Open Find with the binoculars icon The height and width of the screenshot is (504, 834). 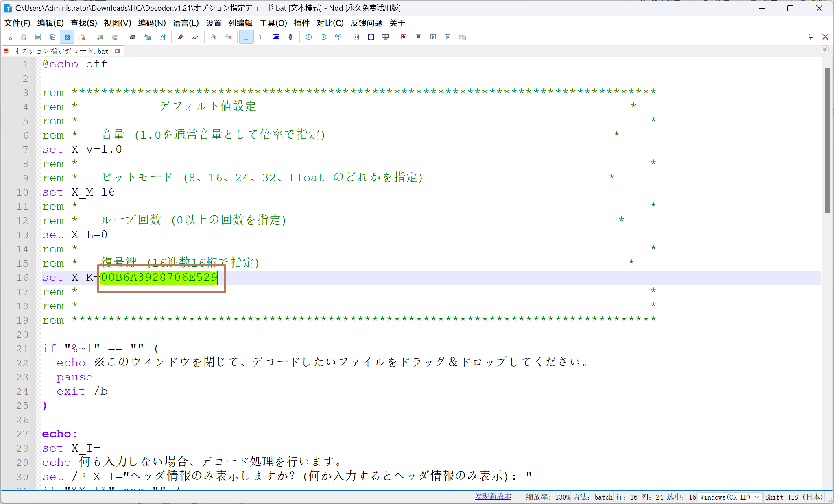(x=133, y=37)
